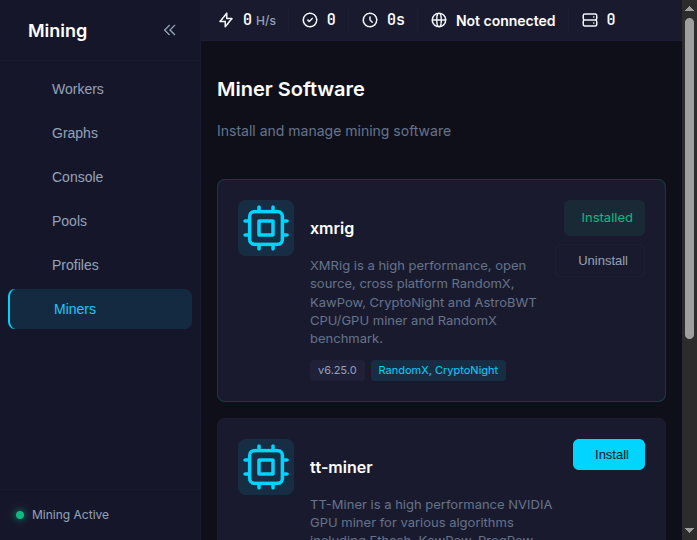Screen dimensions: 697x540
Task: Click the globe connection status icon
Action: pyautogui.click(x=439, y=20)
